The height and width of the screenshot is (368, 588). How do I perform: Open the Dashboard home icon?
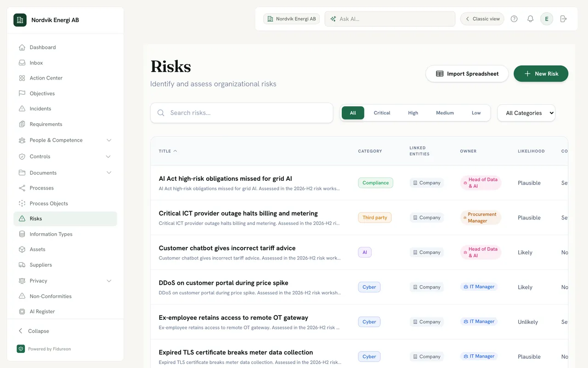(x=22, y=47)
